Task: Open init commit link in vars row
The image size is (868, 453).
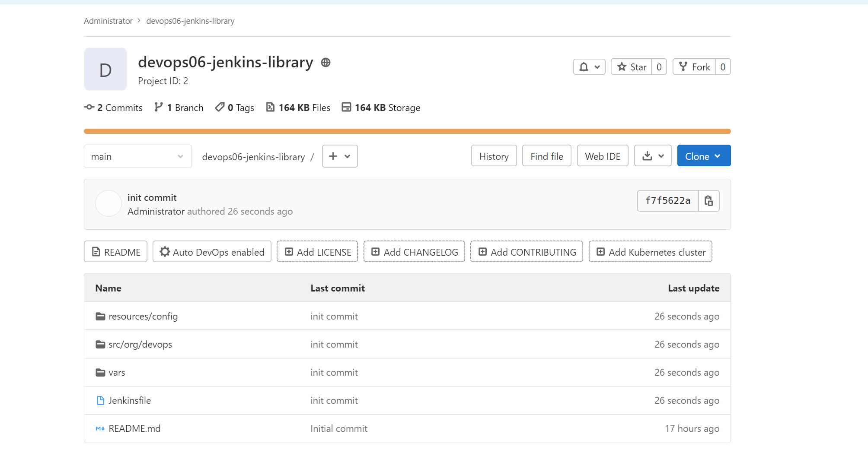Action: (334, 372)
